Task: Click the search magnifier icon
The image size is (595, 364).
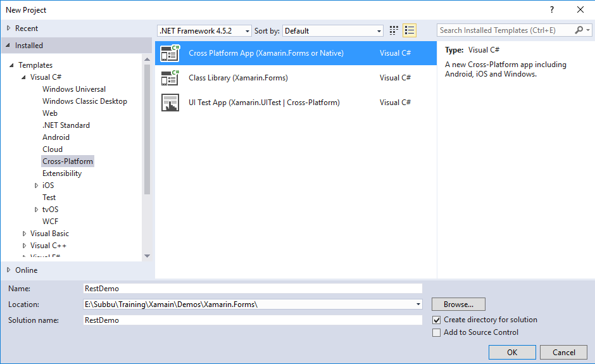Action: pyautogui.click(x=579, y=30)
